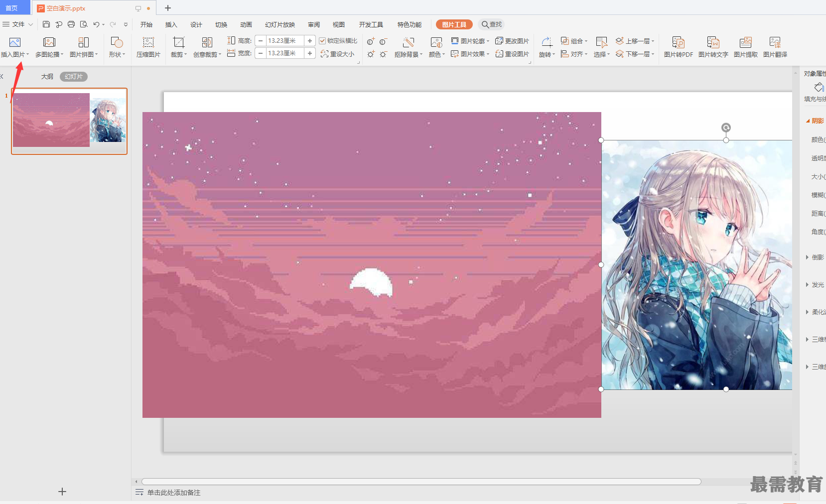826x504 pixels.
Task: Select the Crop (裁剪) tool
Action: pyautogui.click(x=178, y=47)
